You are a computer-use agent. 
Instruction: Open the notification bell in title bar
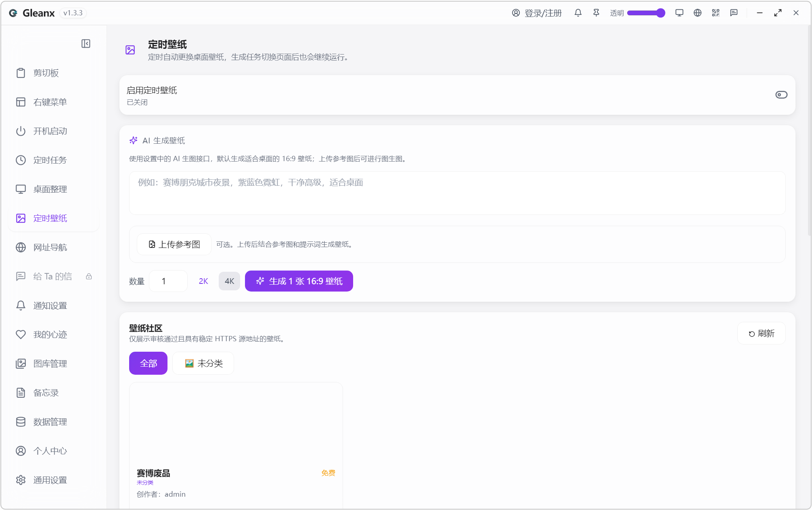point(578,13)
